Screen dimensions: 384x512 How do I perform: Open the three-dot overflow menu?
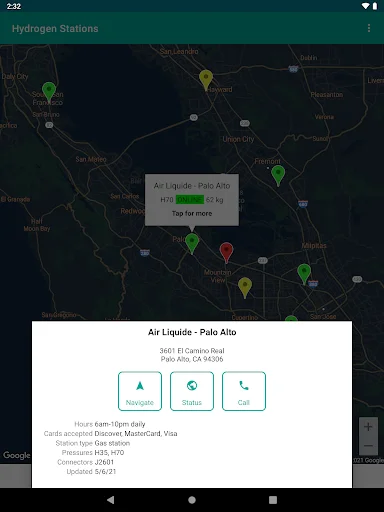tap(369, 28)
